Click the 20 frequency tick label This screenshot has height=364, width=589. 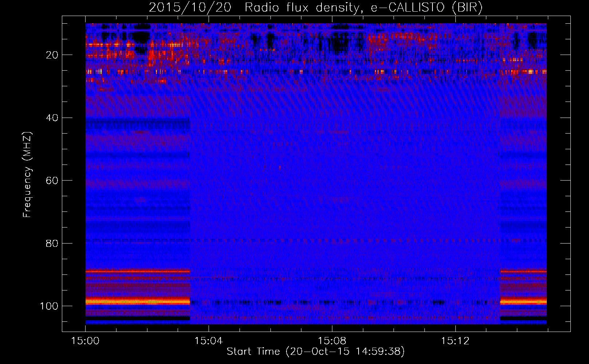point(52,55)
